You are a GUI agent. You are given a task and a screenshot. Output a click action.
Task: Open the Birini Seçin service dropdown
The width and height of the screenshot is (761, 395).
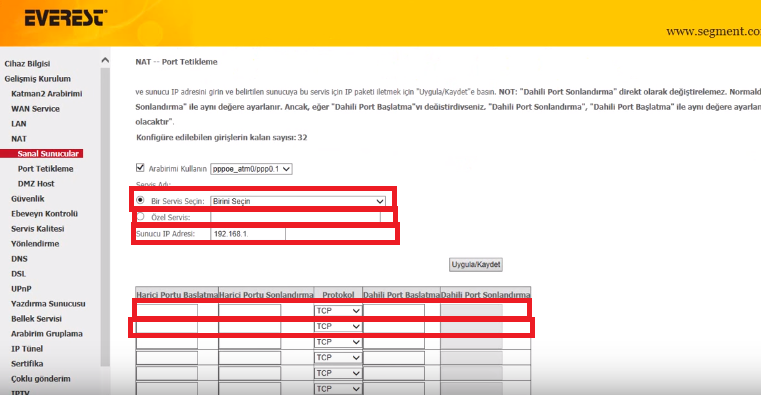pyautogui.click(x=298, y=201)
